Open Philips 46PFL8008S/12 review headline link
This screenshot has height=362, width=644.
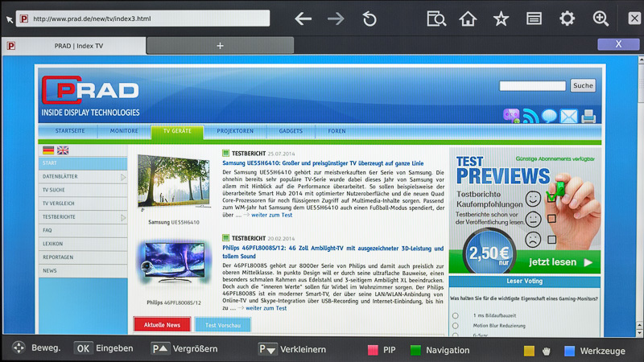[332, 252]
